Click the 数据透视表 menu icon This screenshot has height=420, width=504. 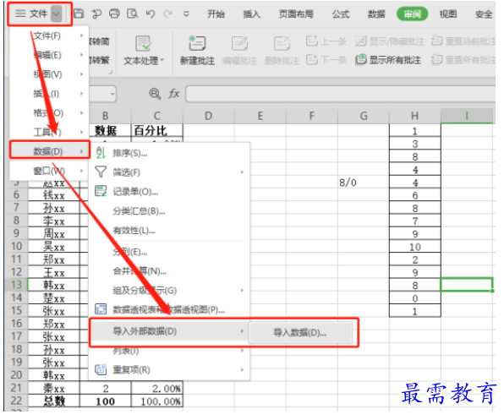click(101, 309)
